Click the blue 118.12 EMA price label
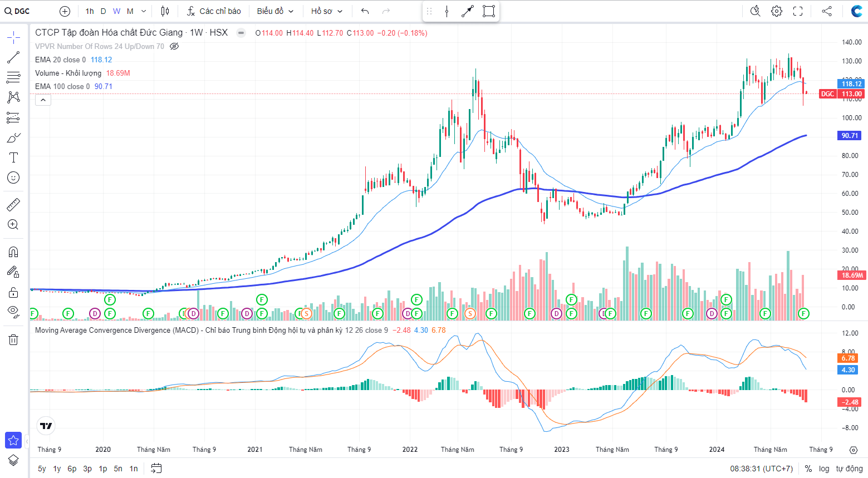Screen dimensions: 868x478 851,84
